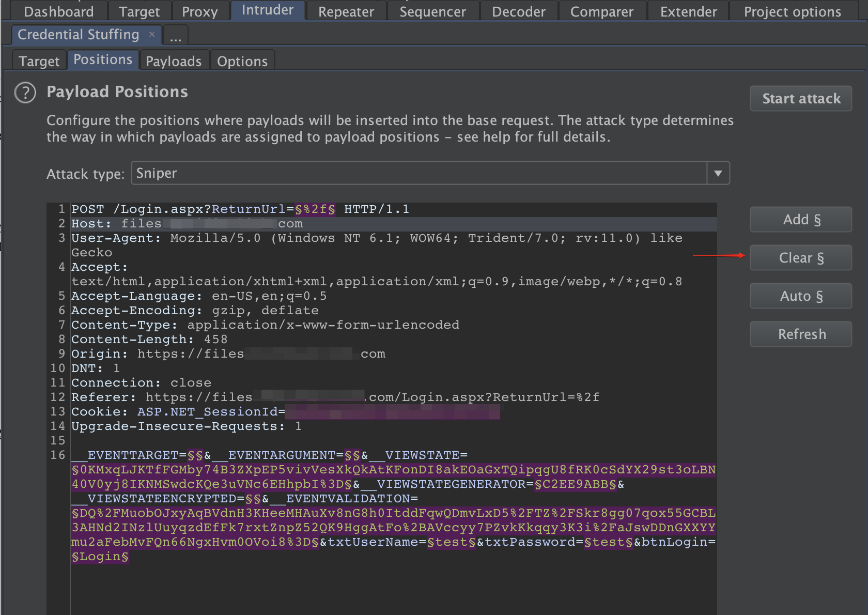Clear all payload markers with Clear §
This screenshot has width=868, height=615.
(x=800, y=258)
